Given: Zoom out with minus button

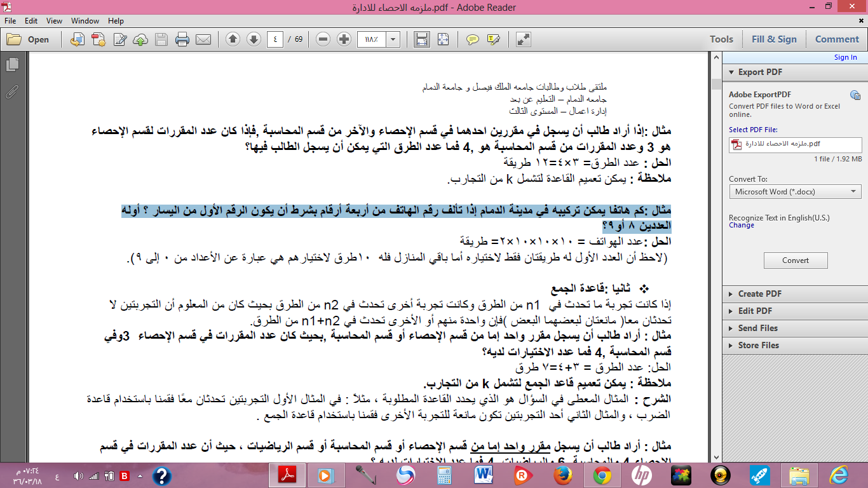Looking at the screenshot, I should click(x=323, y=39).
